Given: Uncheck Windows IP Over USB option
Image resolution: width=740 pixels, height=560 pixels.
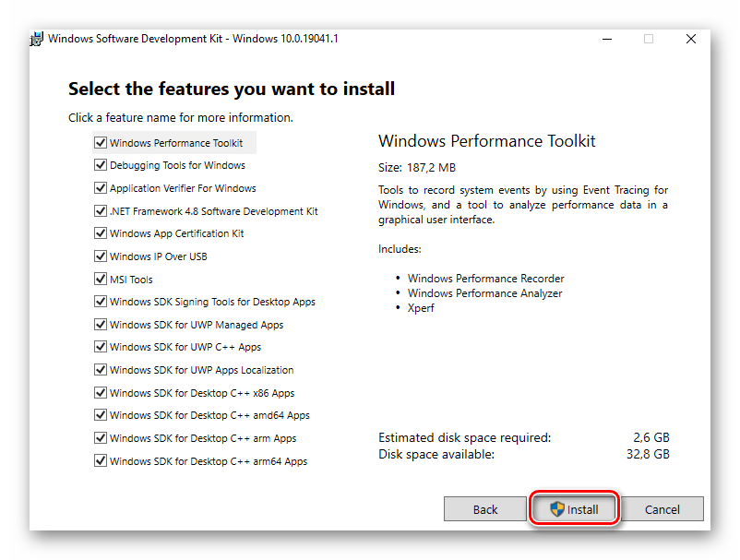Looking at the screenshot, I should coord(101,256).
